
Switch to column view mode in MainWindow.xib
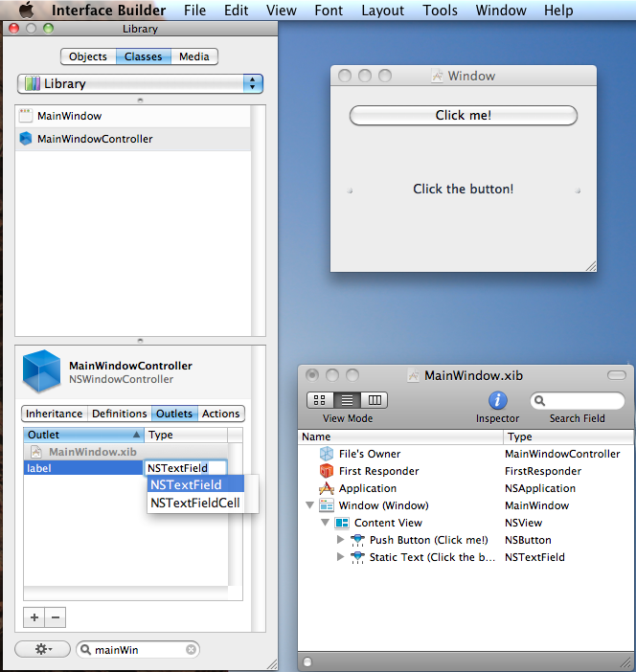click(375, 400)
